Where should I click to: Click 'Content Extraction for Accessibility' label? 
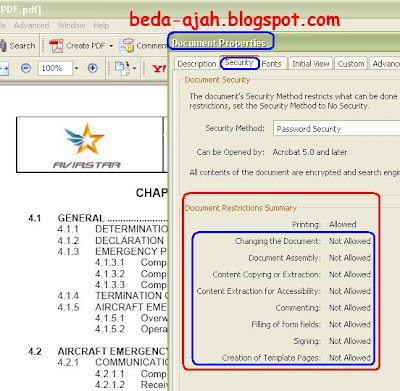[x=259, y=291]
